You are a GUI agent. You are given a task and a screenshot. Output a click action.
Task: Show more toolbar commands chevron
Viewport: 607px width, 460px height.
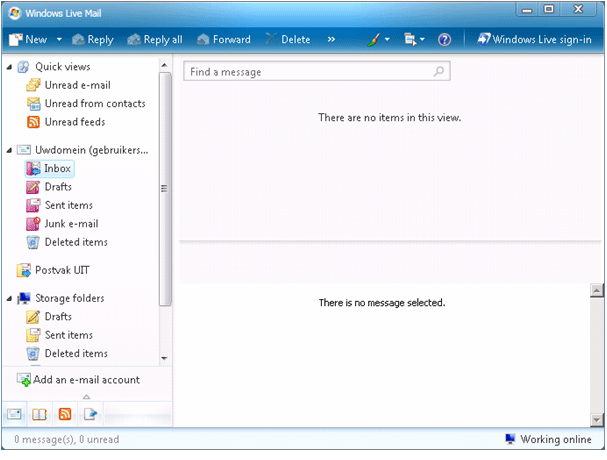[331, 39]
